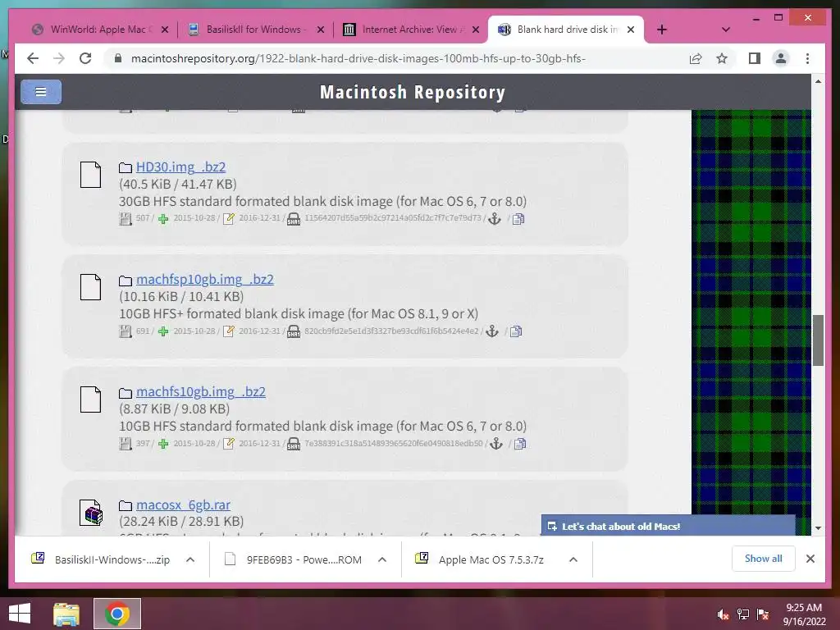
Task: Download the machfs10gb.img_.bz2 link
Action: pos(201,391)
